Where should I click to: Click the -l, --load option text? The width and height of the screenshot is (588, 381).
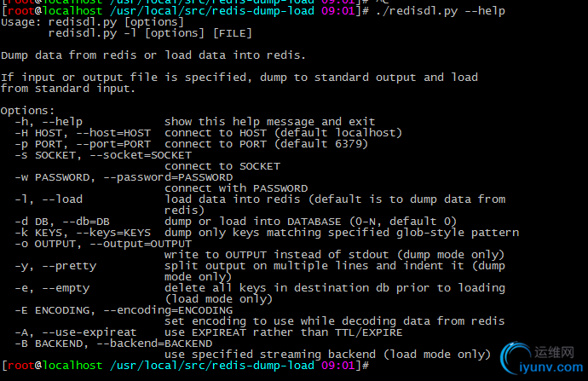click(49, 199)
